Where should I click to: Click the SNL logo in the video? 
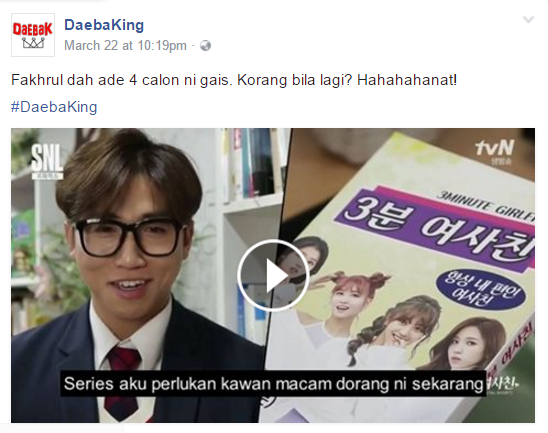tap(47, 162)
